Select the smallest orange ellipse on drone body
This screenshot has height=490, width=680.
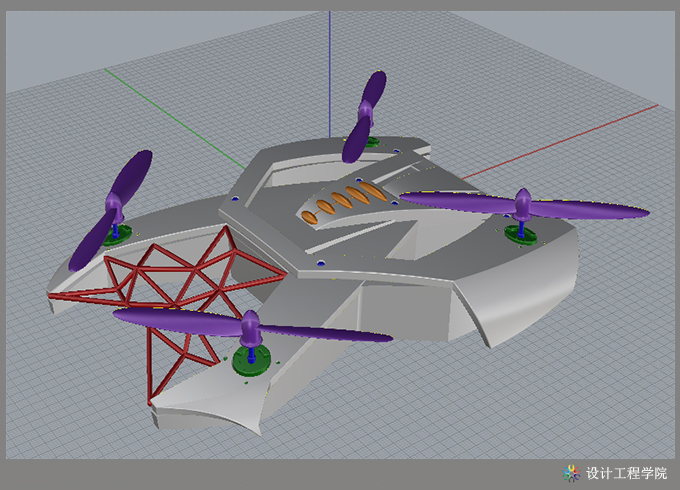310,217
